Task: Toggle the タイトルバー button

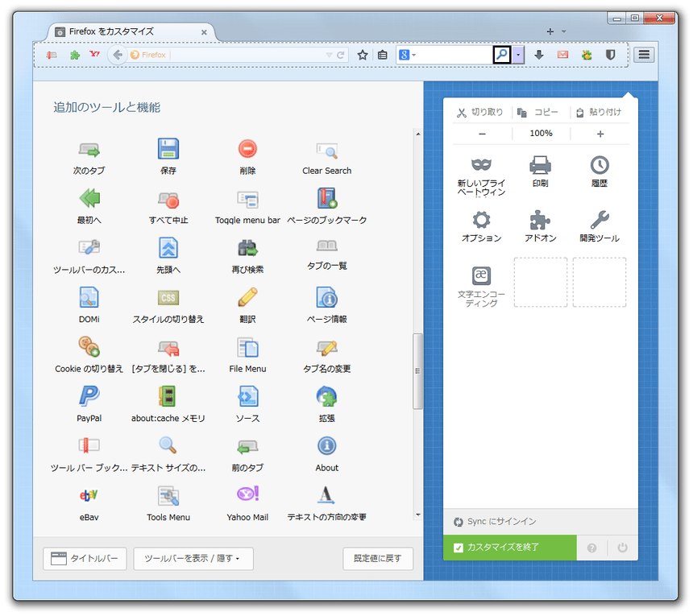Action: [x=85, y=559]
